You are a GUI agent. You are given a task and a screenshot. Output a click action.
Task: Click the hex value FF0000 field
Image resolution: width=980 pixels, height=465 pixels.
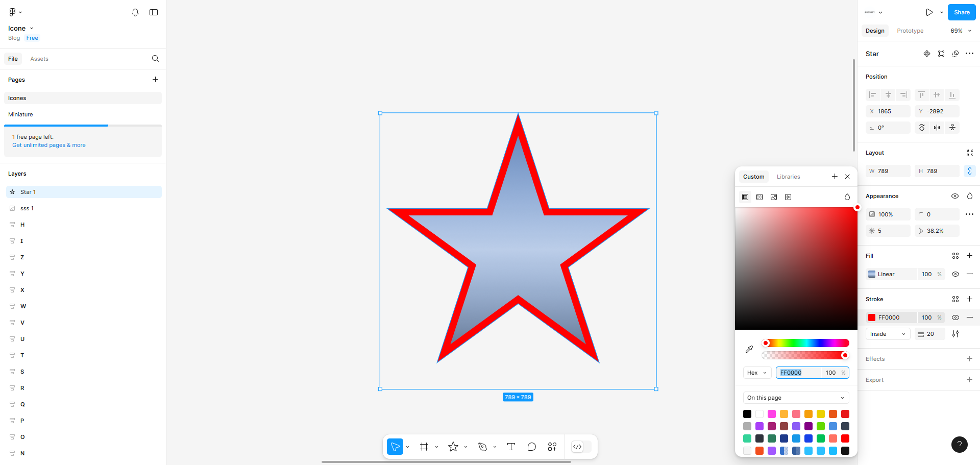coord(799,373)
